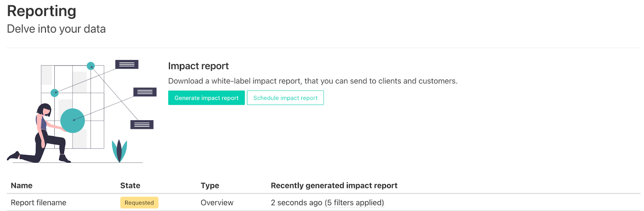This screenshot has height=211, width=644.
Task: Click the topmost dark label box icon
Action: [127, 65]
